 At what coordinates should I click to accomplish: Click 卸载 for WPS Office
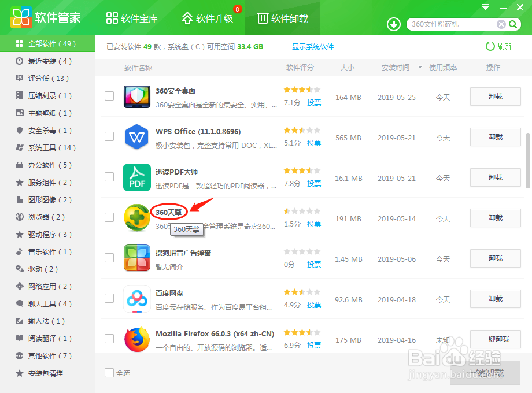(496, 137)
